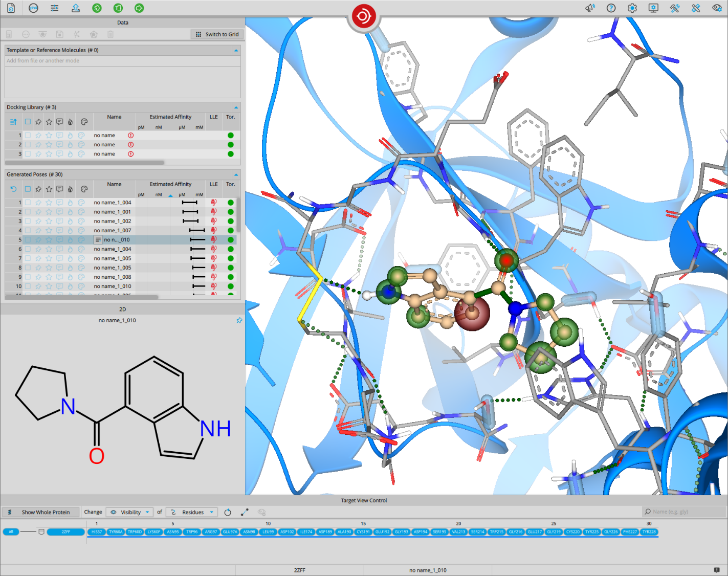Image resolution: width=728 pixels, height=576 pixels.
Task: Click the sort icon in Docking Library header
Action: coord(13,122)
